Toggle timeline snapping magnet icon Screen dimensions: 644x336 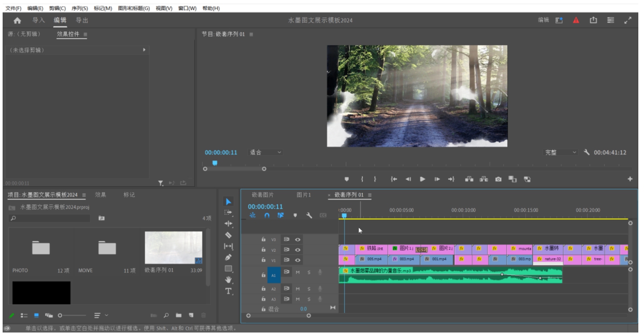(267, 215)
